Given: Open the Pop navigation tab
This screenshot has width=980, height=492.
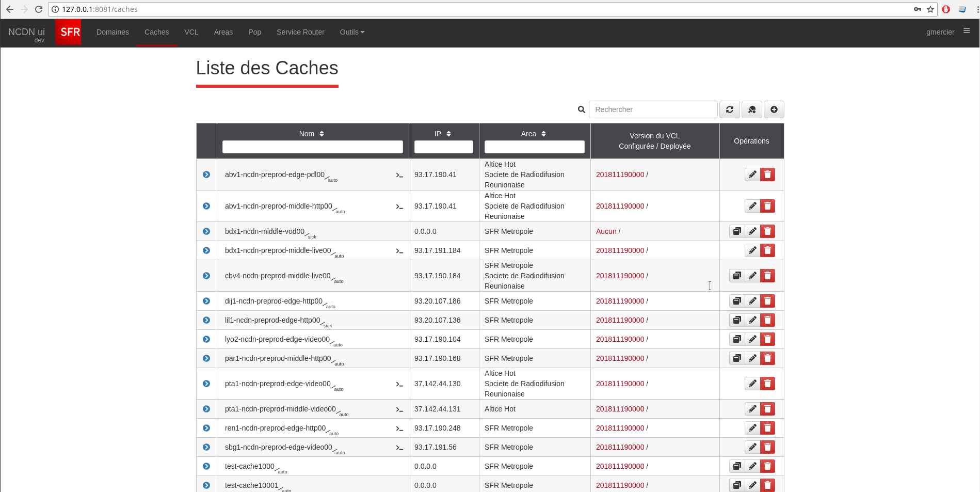Looking at the screenshot, I should coord(254,32).
